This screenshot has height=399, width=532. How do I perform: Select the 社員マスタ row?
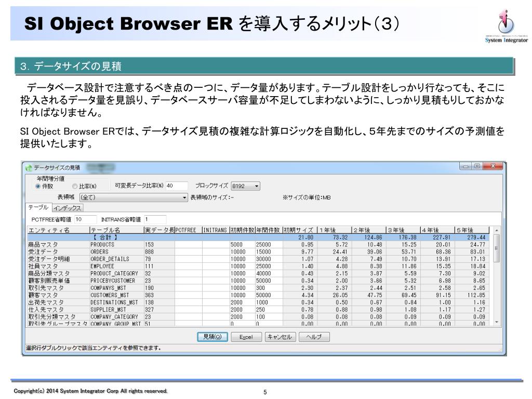[258, 267]
